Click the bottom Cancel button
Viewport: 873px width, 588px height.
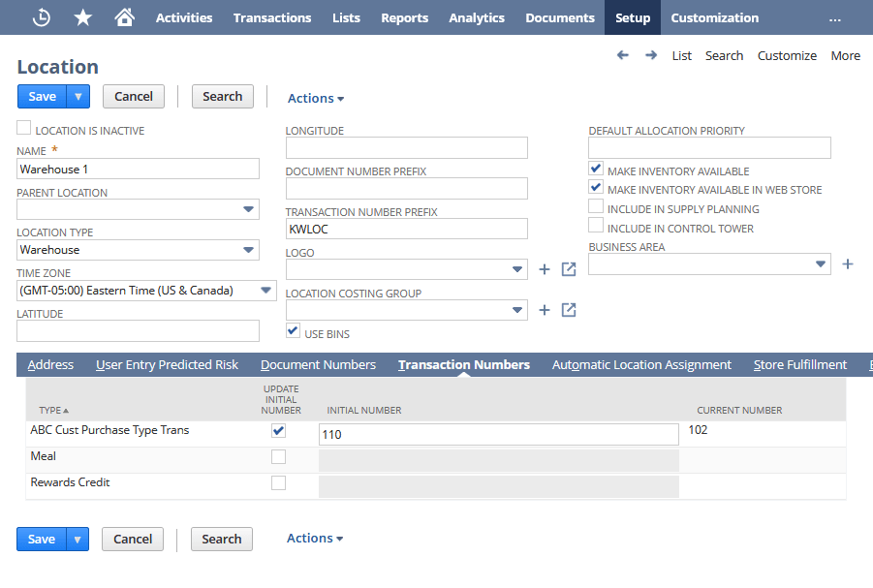(x=133, y=539)
